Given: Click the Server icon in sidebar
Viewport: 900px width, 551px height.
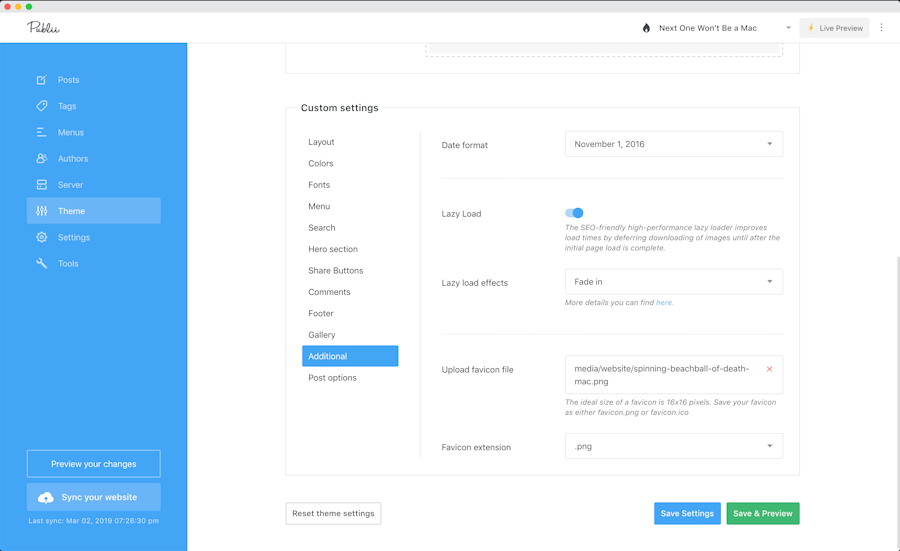Looking at the screenshot, I should (42, 185).
